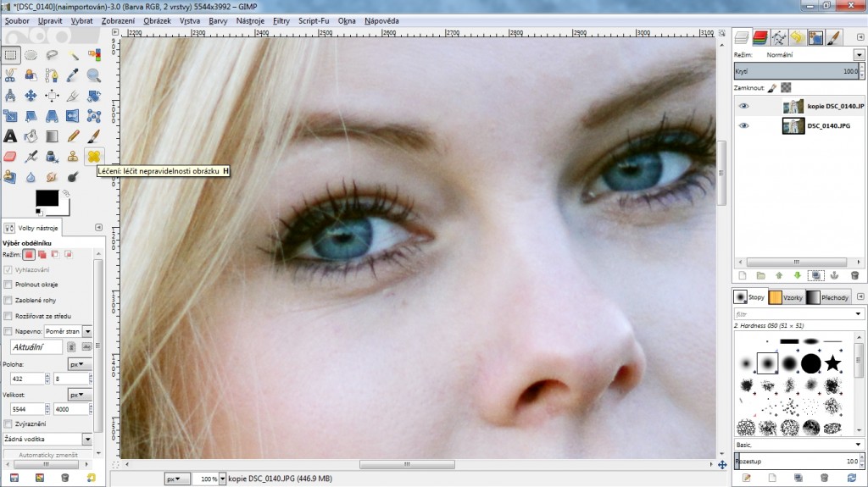This screenshot has width=868, height=487.
Task: Select the Heal tool with yellow bandage
Action: tap(94, 157)
